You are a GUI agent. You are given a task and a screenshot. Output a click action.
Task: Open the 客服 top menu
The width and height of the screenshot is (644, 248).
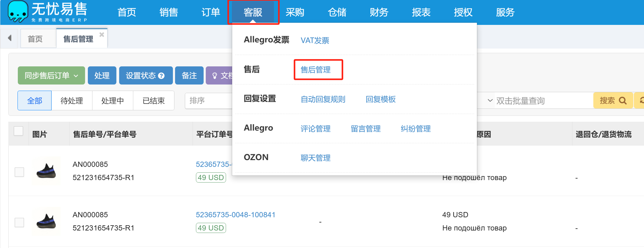pos(253,12)
